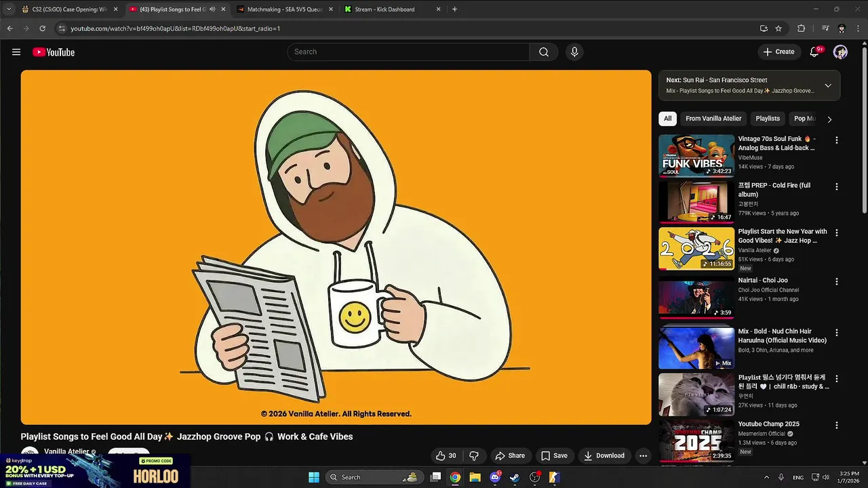The width and height of the screenshot is (868, 488).
Task: Open options for Vintage 70s Soul Funk video
Action: pos(836,140)
